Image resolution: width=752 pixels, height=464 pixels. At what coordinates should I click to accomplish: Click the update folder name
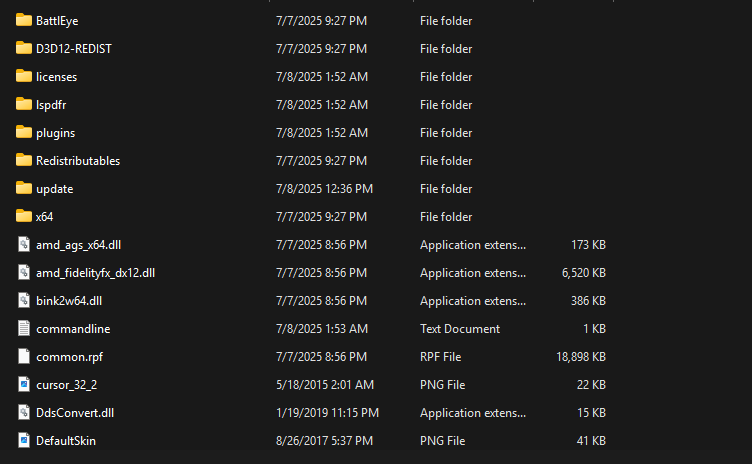point(54,188)
